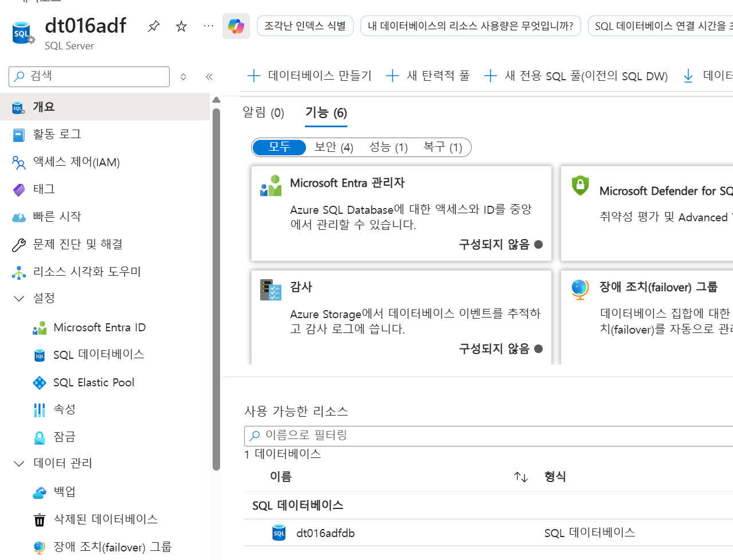Click the 문제 진단 및 해결 wrench icon
Screen dimensions: 733x560
[19, 245]
